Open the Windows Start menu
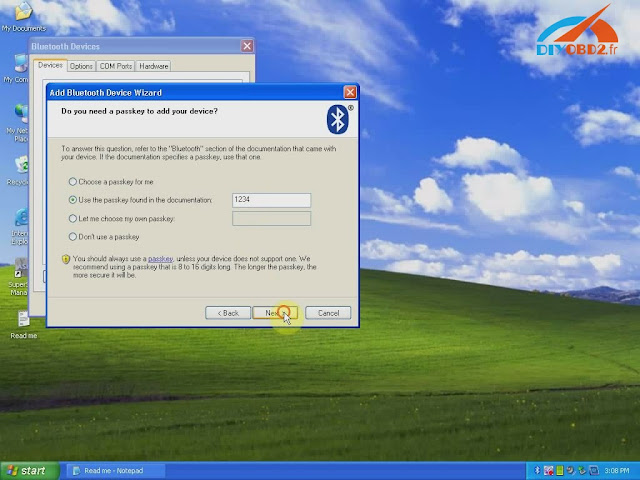The width and height of the screenshot is (640, 480). 29,471
